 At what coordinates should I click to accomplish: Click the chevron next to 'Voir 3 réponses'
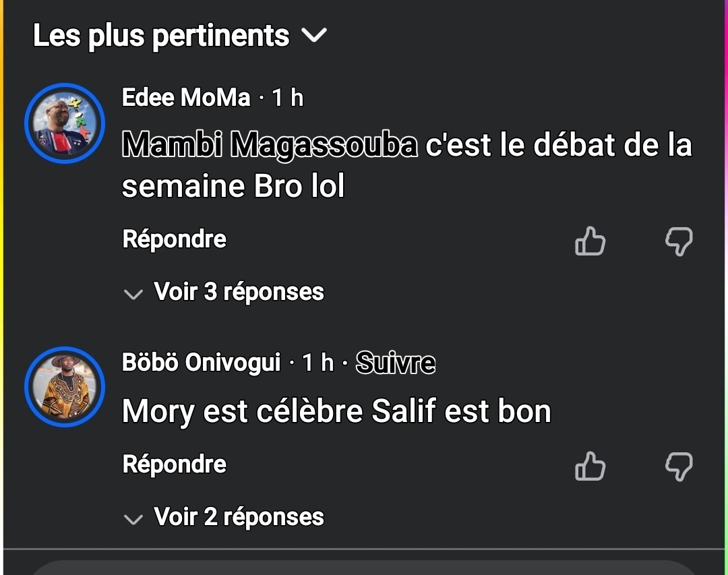(x=133, y=295)
